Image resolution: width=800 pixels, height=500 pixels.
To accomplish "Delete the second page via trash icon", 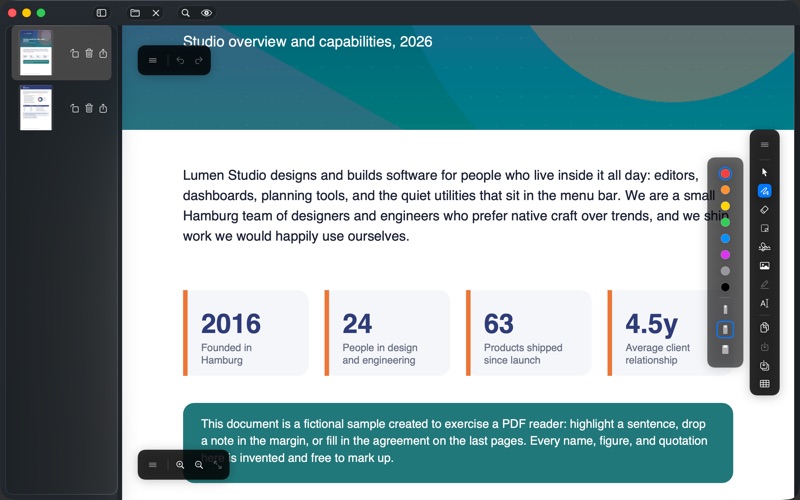I will (89, 108).
